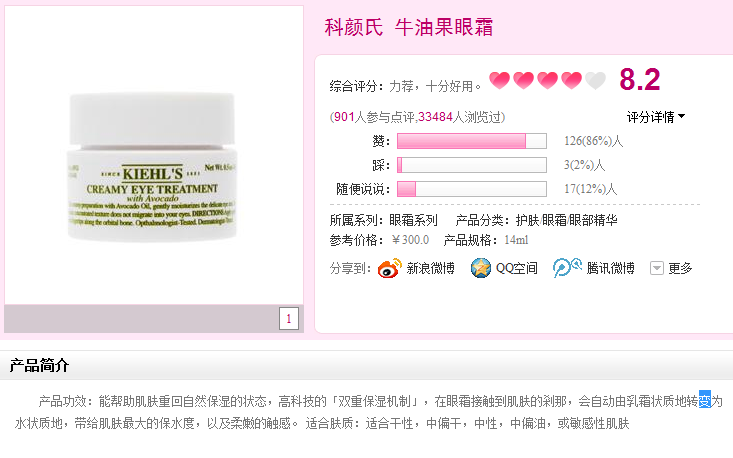The height and width of the screenshot is (458, 733).
Task: Click the third pink heart rating
Action: click(x=547, y=80)
